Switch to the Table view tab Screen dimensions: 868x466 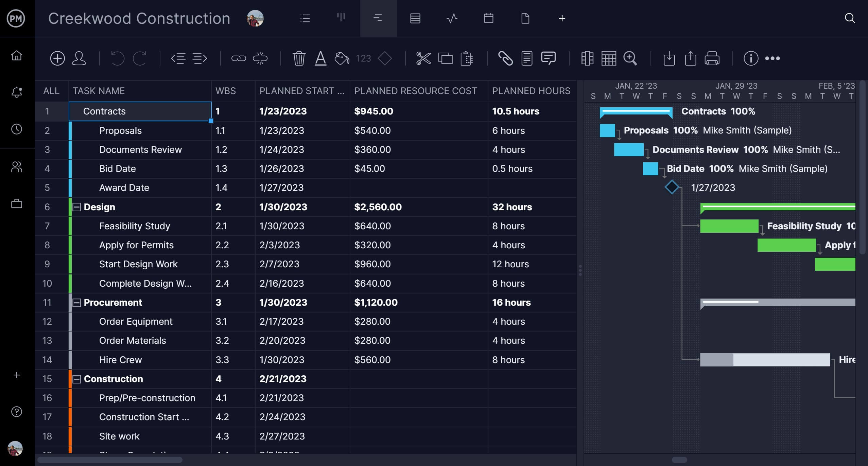[x=414, y=18]
